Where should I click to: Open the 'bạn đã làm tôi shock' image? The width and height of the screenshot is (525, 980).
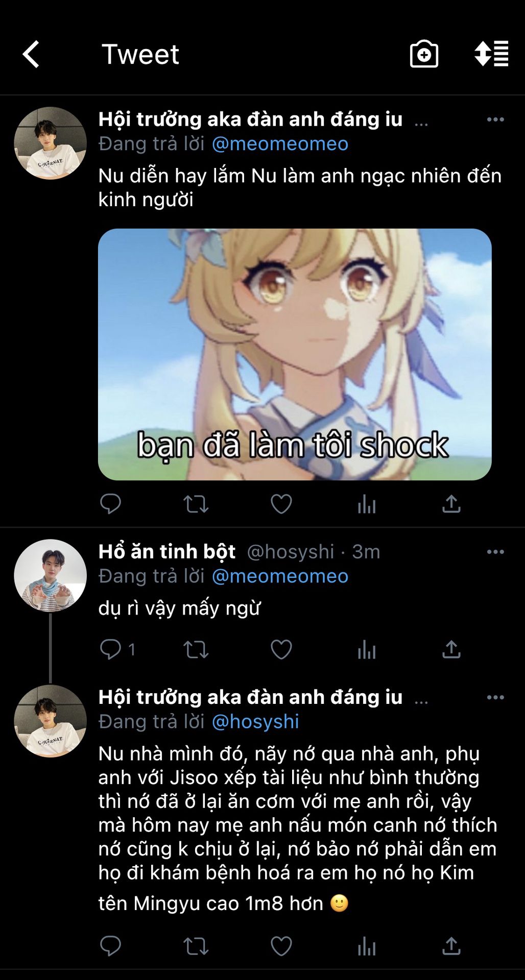(x=295, y=354)
